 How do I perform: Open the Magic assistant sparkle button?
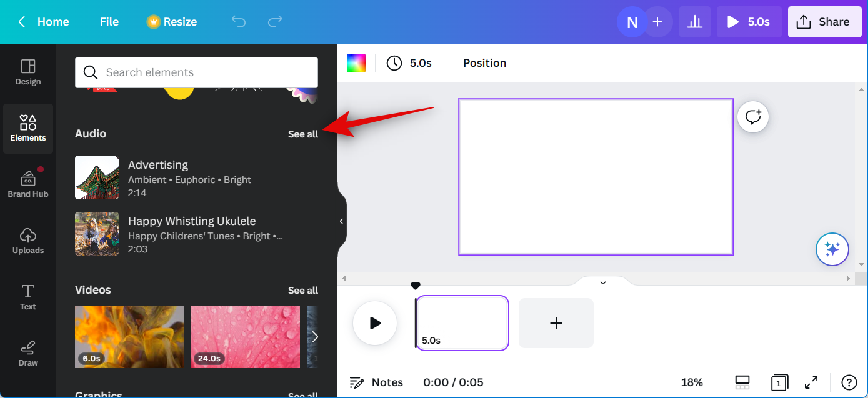pyautogui.click(x=832, y=249)
